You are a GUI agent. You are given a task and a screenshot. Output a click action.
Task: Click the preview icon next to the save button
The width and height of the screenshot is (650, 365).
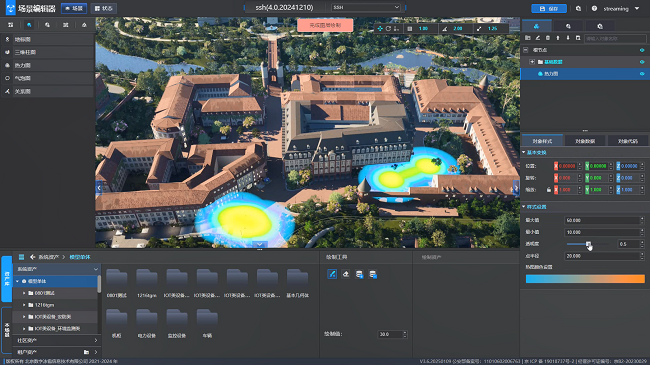(x=578, y=8)
